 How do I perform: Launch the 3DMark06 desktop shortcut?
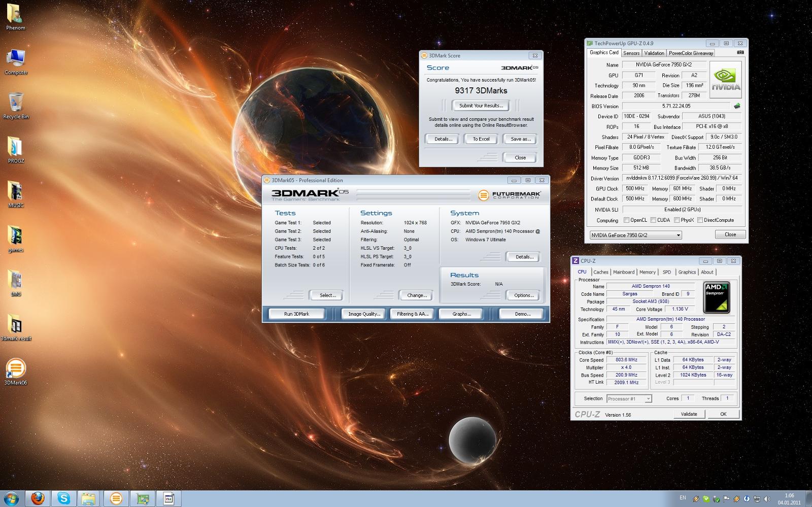pos(16,371)
